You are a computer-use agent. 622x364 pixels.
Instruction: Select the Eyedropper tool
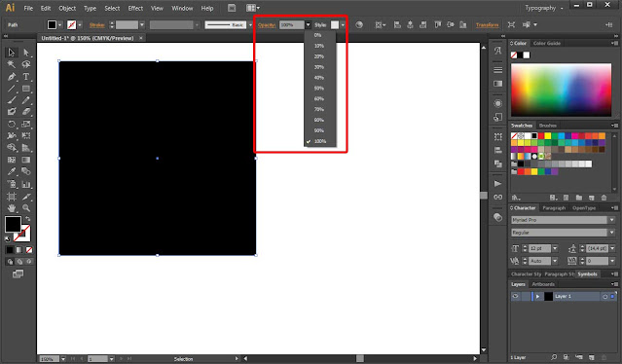pos(11,171)
